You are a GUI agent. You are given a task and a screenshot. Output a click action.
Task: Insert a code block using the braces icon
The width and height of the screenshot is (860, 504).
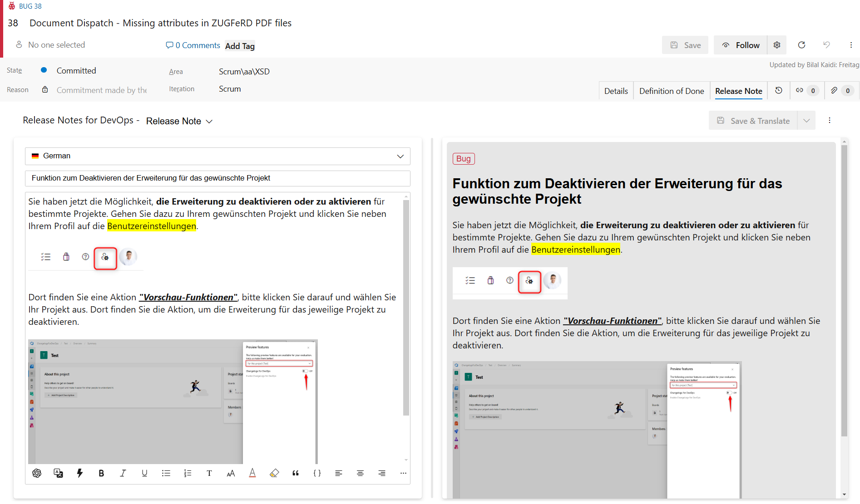pyautogui.click(x=317, y=473)
